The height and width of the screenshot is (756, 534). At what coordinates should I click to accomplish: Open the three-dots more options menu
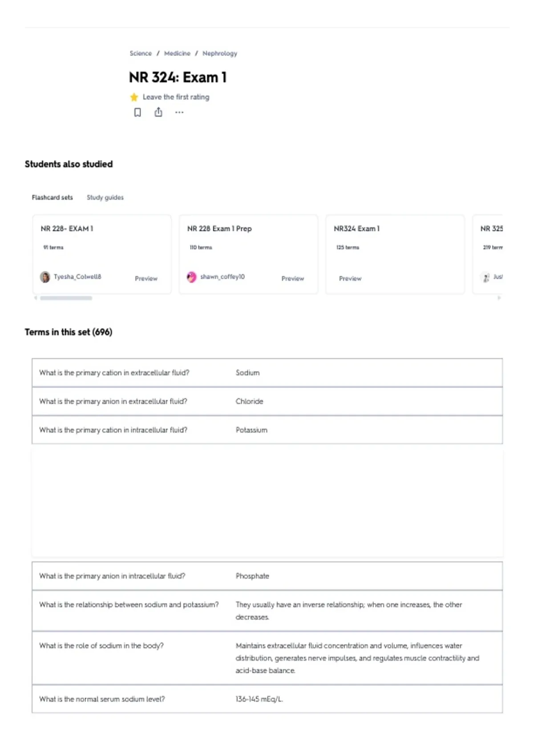click(179, 113)
